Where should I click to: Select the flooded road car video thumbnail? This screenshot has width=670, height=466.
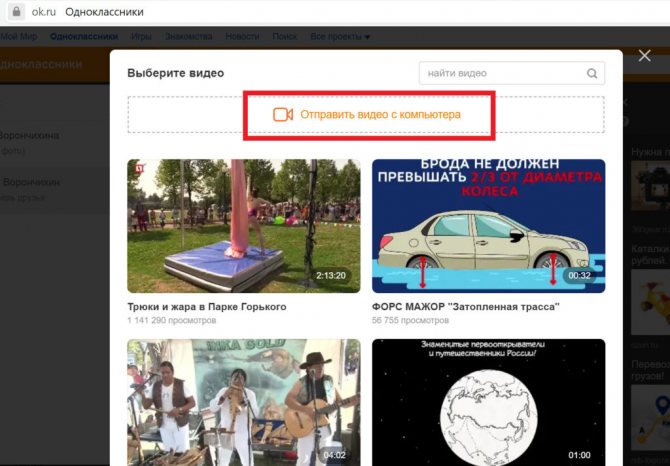coord(488,226)
